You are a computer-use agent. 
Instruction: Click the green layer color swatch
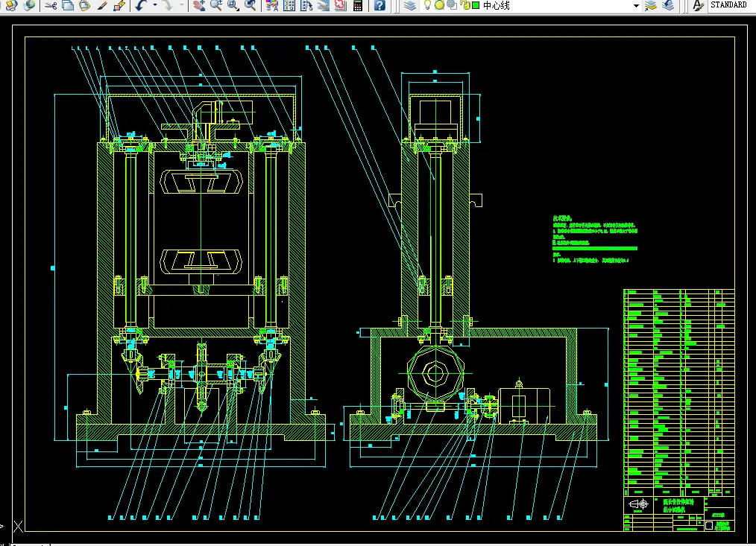click(476, 5)
